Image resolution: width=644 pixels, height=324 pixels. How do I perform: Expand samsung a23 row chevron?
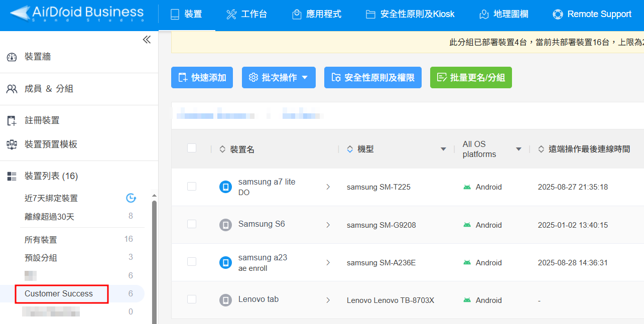[x=328, y=262]
